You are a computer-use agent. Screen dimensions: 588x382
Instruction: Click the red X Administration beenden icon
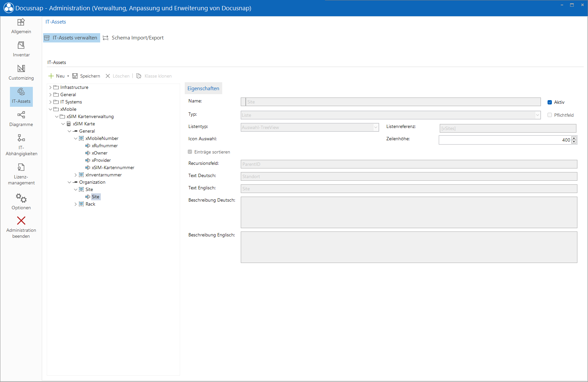21,221
